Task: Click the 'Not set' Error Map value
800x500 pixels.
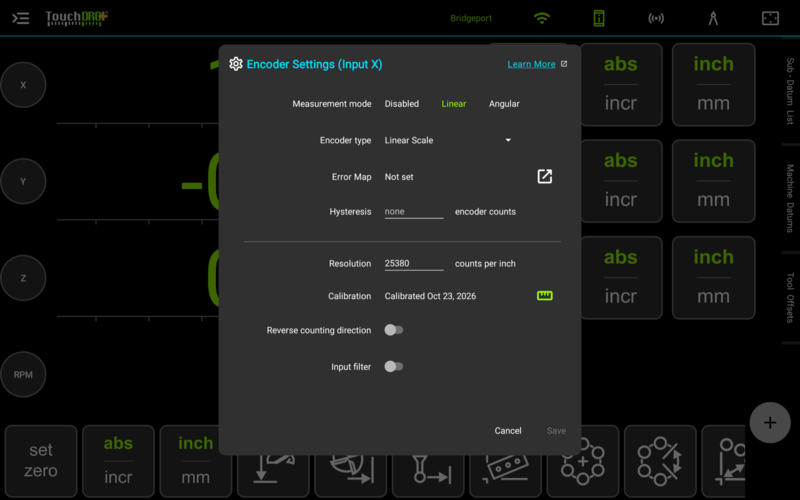Action: [399, 177]
